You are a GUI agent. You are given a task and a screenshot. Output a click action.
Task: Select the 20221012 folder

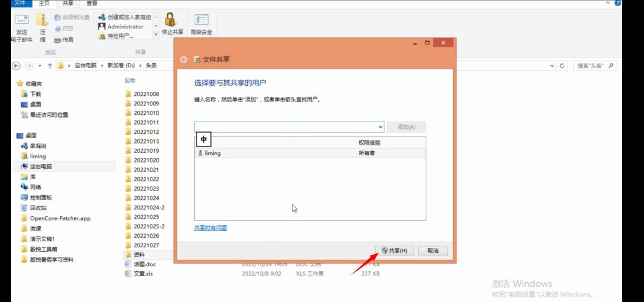[142, 131]
